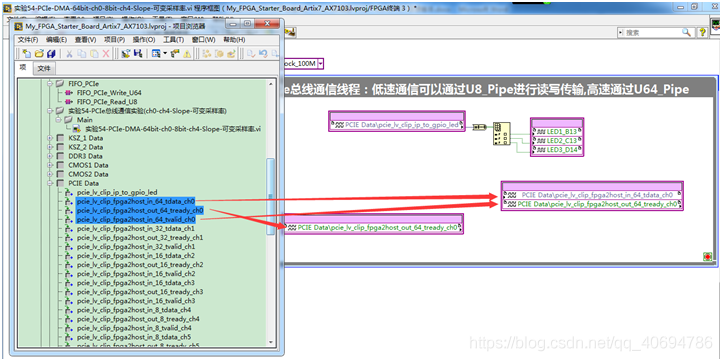Click the Open Project folder icon
This screenshot has height=361, width=722.
[39, 54]
